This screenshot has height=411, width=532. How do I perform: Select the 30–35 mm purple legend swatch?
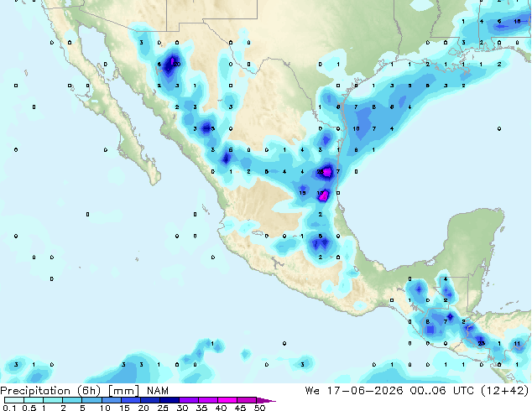[x=189, y=400]
